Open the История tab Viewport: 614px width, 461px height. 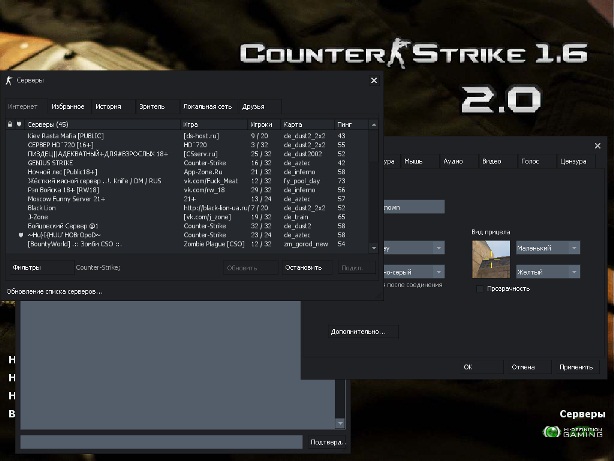(108, 107)
